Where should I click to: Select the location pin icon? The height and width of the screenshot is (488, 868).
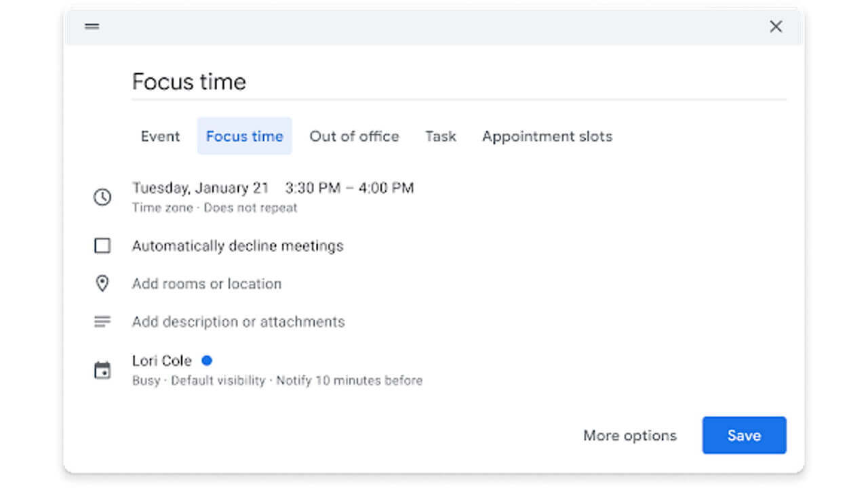[x=102, y=283]
